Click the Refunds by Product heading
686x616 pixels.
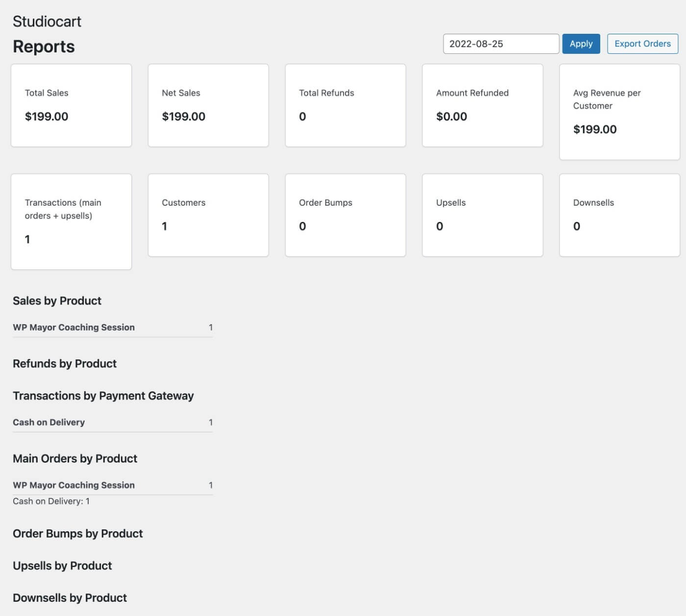[65, 363]
